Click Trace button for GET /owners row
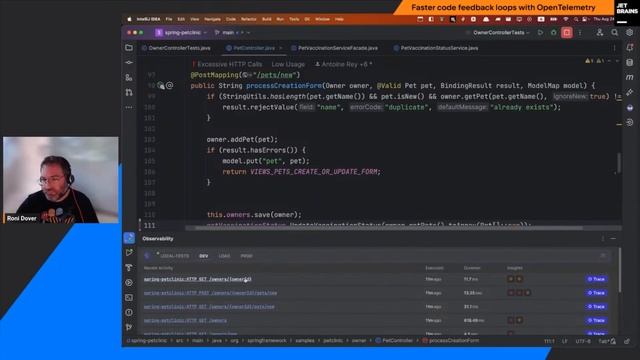The height and width of the screenshot is (360, 640). (x=596, y=320)
